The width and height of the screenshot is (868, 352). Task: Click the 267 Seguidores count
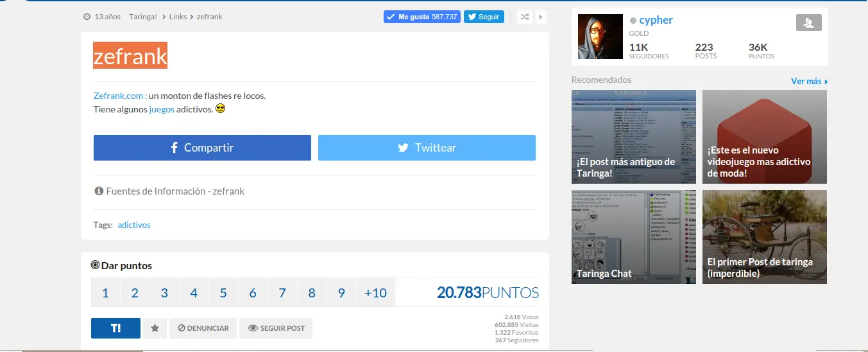(516, 340)
